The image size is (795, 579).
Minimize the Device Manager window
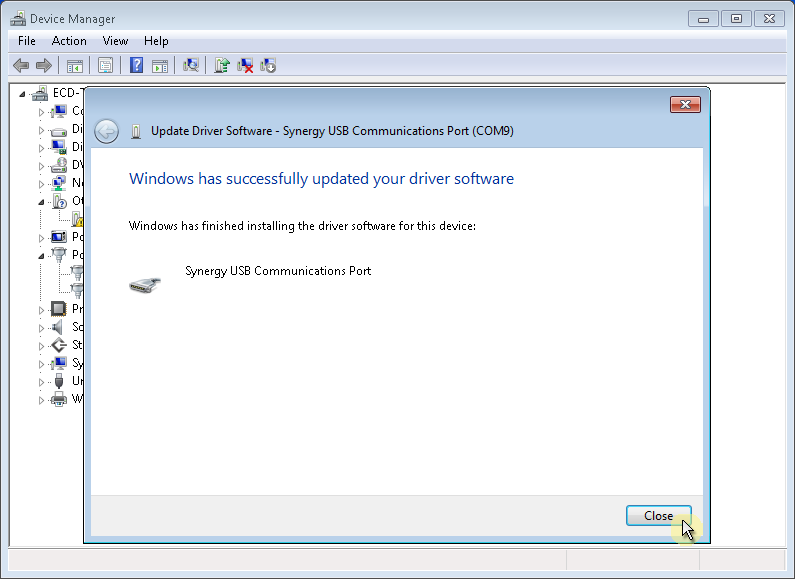click(703, 19)
